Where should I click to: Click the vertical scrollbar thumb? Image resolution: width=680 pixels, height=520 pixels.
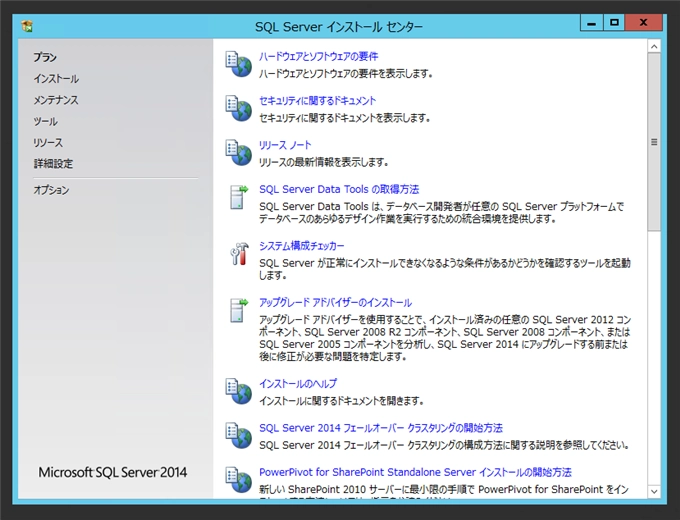[x=654, y=142]
